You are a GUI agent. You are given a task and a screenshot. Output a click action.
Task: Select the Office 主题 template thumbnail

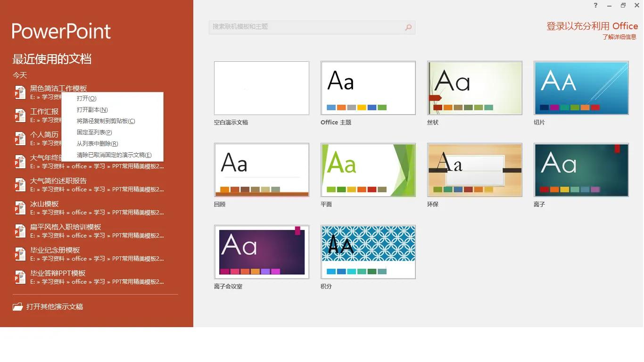(368, 88)
